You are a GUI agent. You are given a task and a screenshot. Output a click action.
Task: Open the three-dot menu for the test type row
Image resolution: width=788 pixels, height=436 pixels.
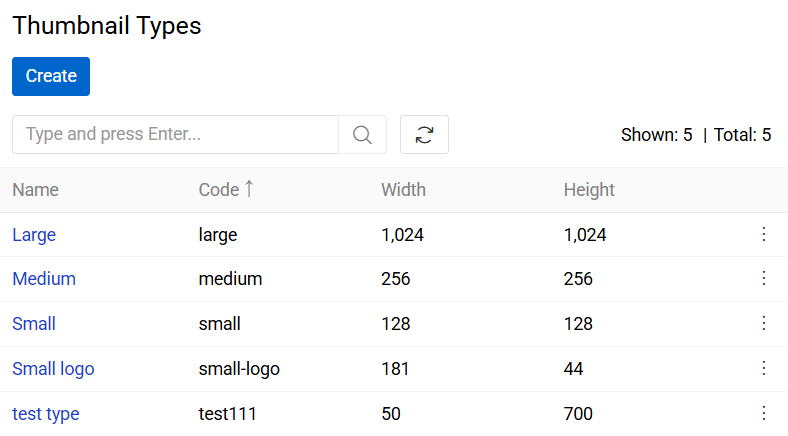click(764, 413)
